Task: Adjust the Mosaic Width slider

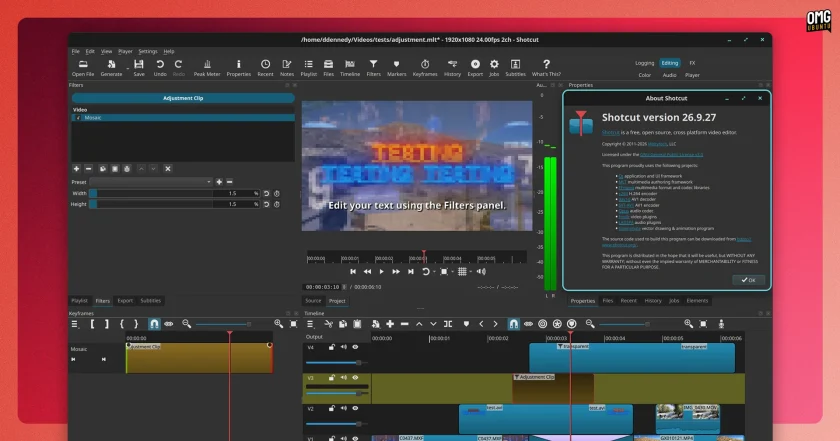Action: coord(153,193)
